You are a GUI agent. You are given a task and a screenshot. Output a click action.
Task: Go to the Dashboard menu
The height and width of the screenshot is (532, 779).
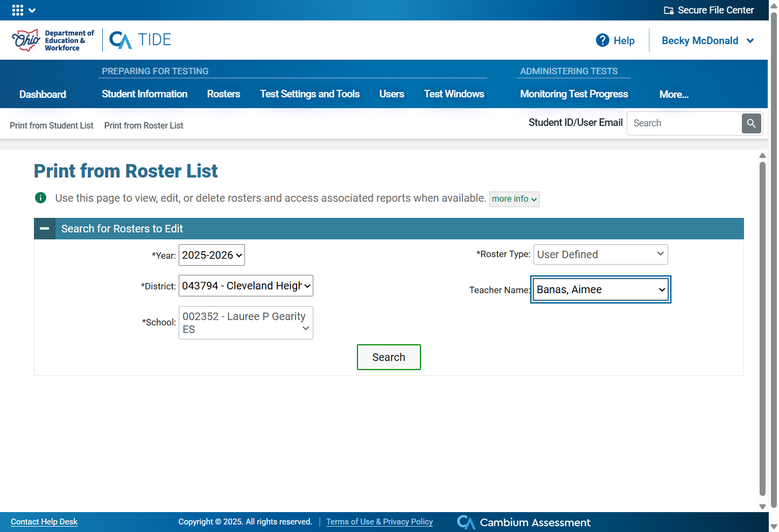pos(43,95)
